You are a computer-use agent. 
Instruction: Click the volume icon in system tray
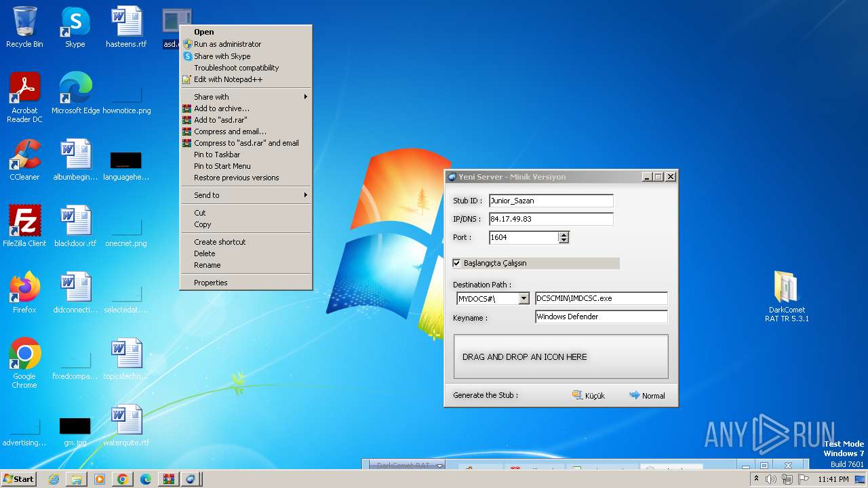[771, 479]
